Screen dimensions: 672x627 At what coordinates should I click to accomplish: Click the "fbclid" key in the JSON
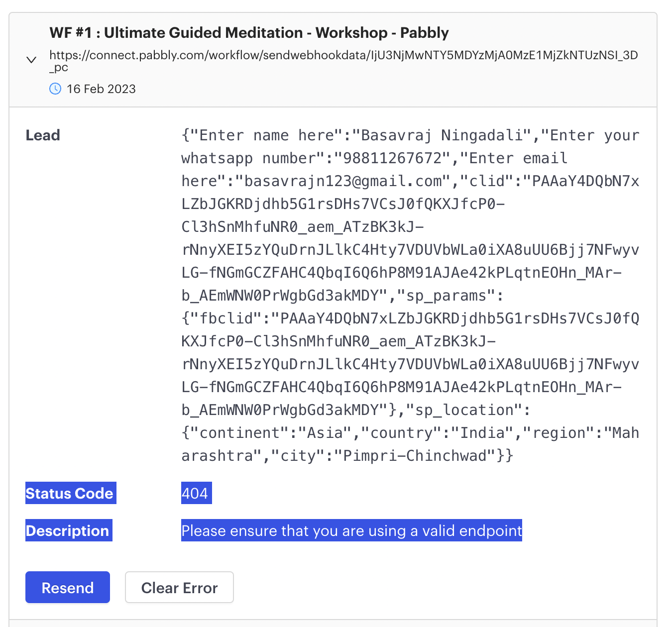(x=226, y=318)
